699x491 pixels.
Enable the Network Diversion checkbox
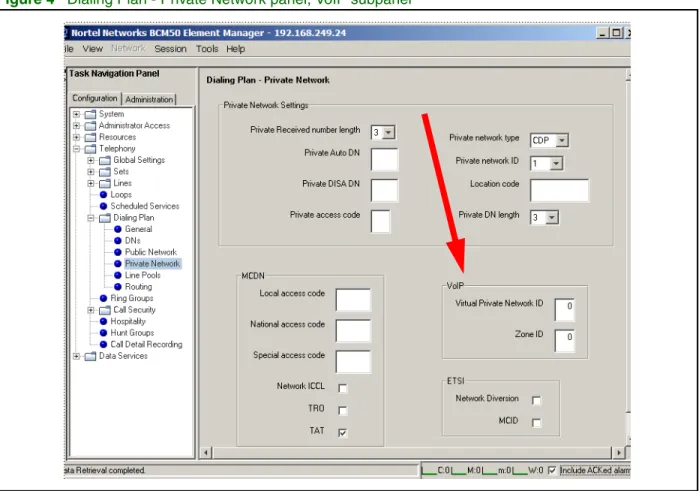click(536, 400)
